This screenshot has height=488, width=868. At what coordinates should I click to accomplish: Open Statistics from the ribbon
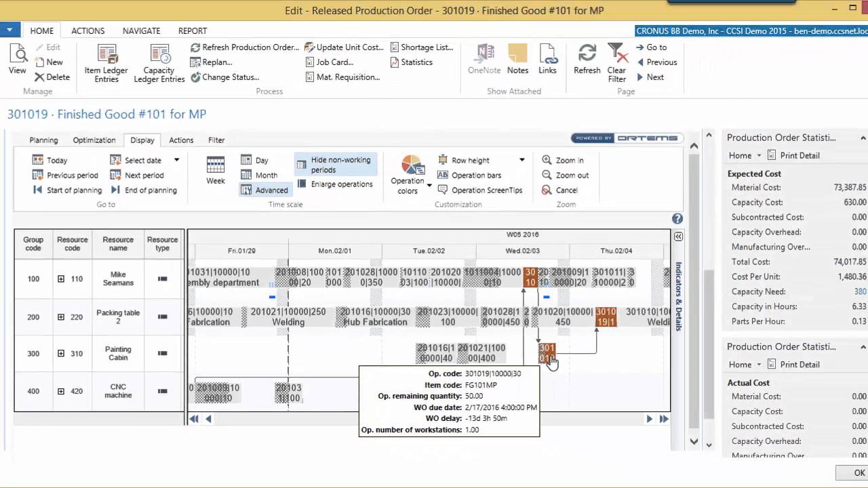tap(412, 62)
